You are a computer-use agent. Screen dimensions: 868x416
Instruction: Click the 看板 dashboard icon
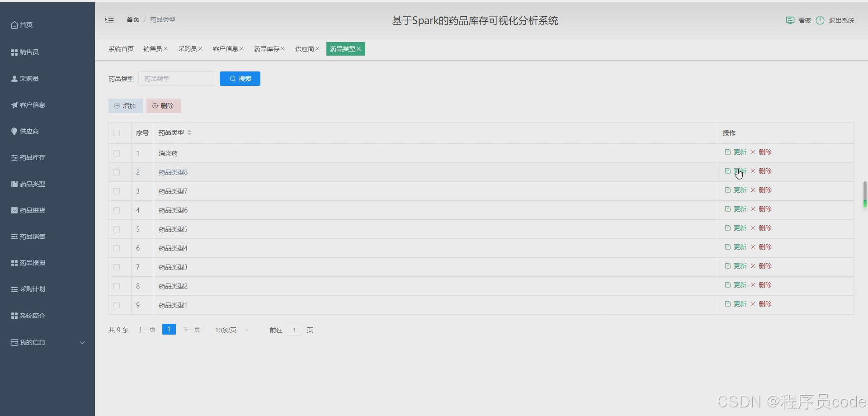coord(790,20)
